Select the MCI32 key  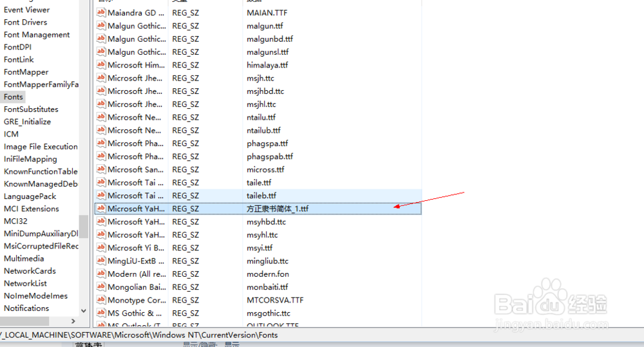[15, 221]
